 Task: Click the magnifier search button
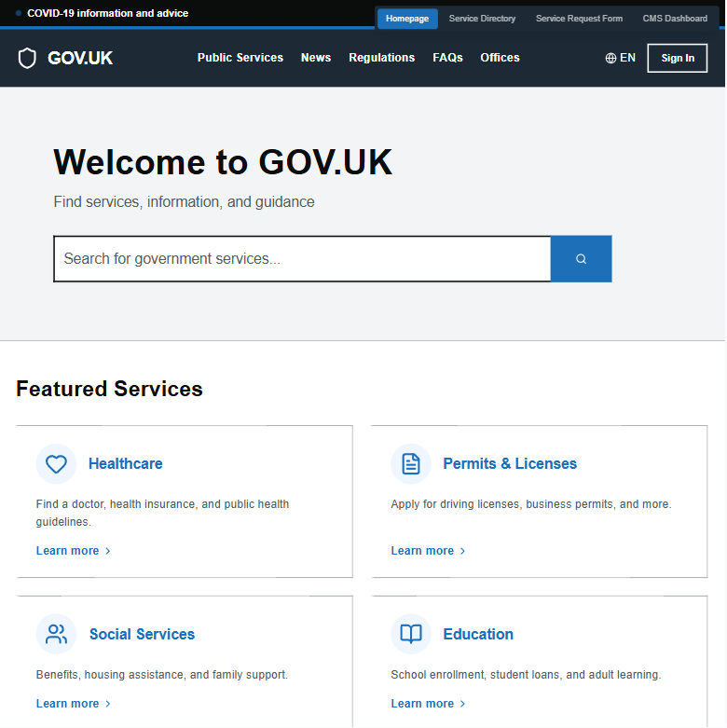click(581, 259)
